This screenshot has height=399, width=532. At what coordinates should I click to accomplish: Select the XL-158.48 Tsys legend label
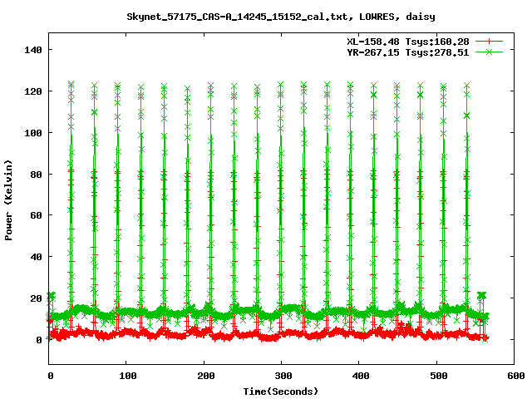coord(407,41)
